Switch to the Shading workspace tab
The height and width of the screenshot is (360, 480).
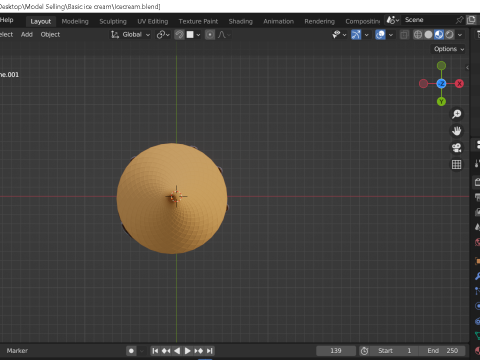pos(240,21)
